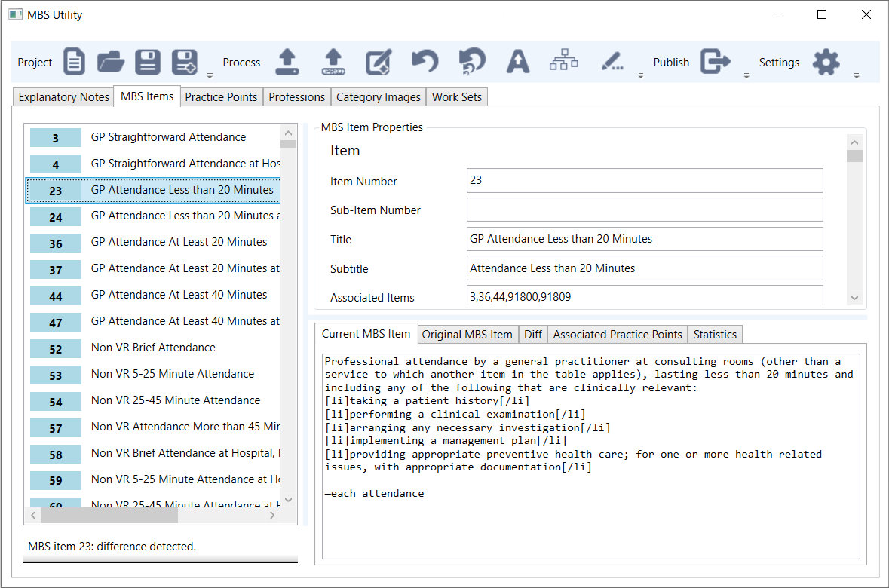Open the Practice Points tab
889x588 pixels.
tap(221, 97)
